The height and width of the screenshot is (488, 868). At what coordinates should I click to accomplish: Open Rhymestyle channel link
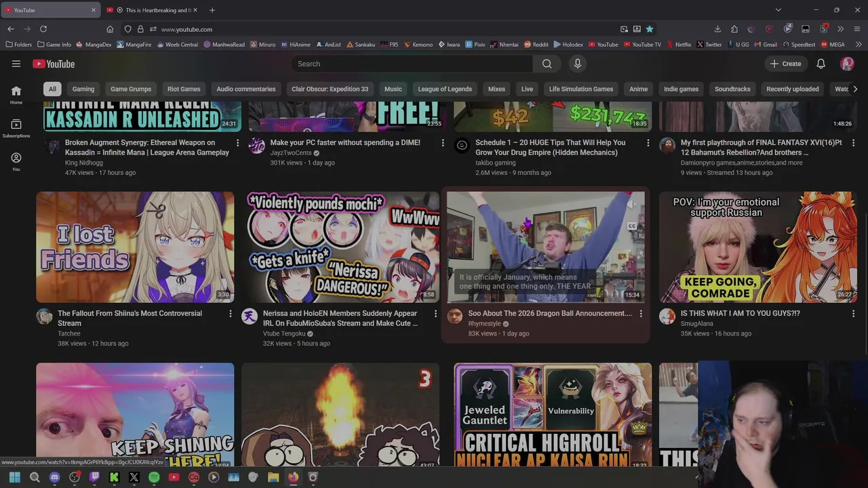[x=484, y=324]
